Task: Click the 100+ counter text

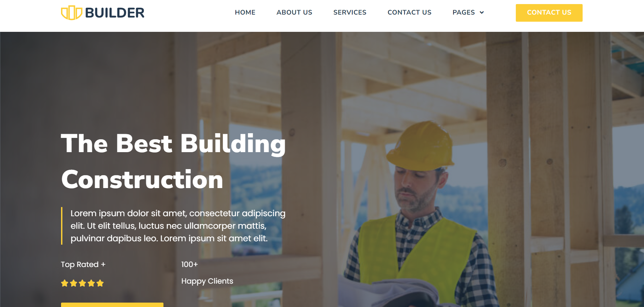Action: [x=190, y=264]
